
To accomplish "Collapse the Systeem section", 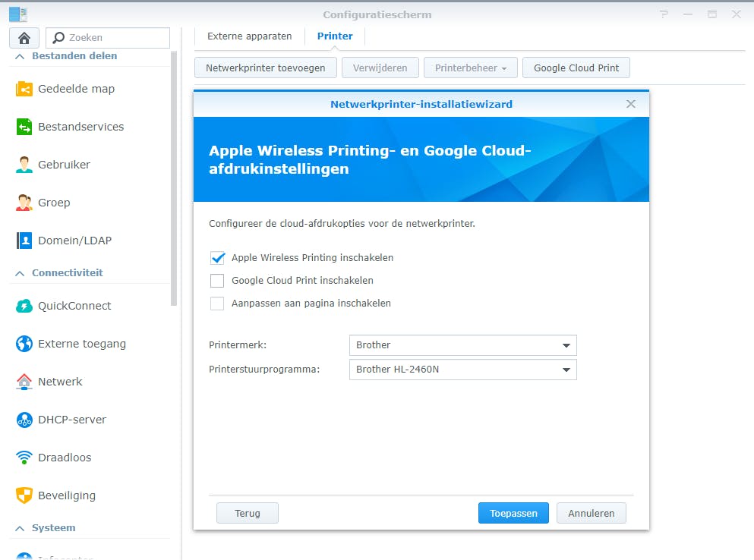I will coord(21,528).
